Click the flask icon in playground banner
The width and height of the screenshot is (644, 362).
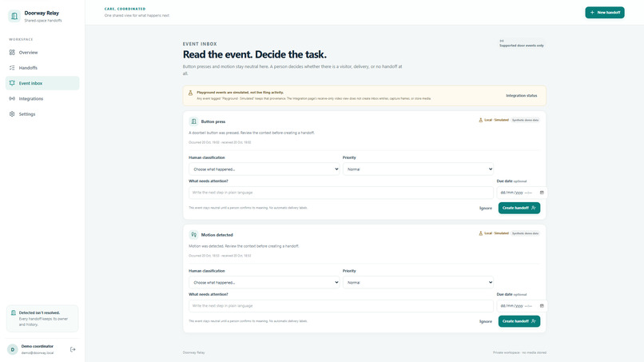coord(191,93)
